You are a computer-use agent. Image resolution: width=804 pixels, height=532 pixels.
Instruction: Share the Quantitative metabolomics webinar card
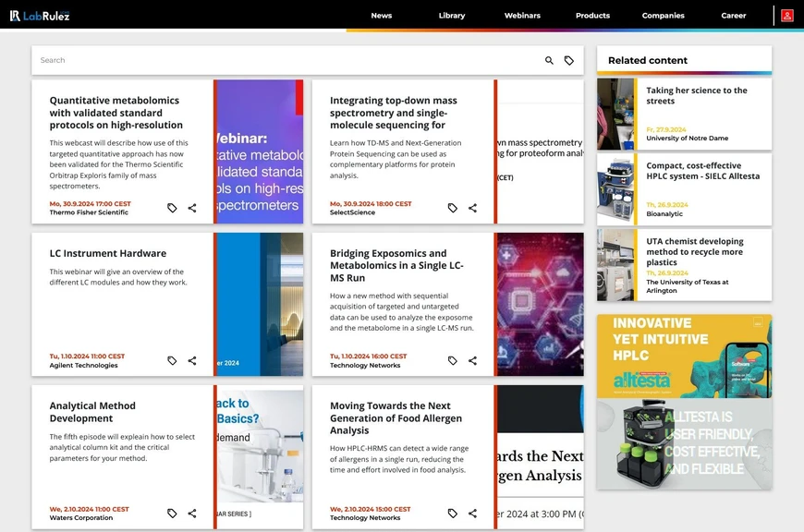(192, 208)
